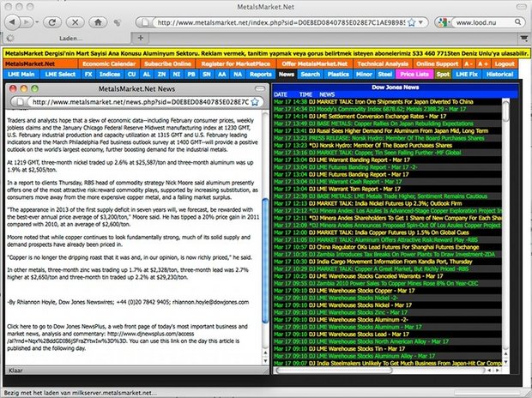Open the tab list icon on the tab bar
This screenshot has height=398, width=532.
[524, 39]
